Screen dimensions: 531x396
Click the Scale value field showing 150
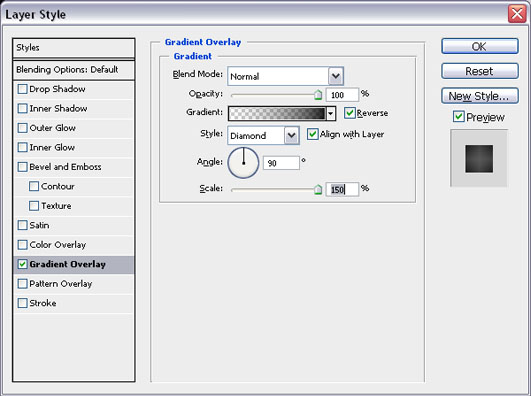pos(342,189)
